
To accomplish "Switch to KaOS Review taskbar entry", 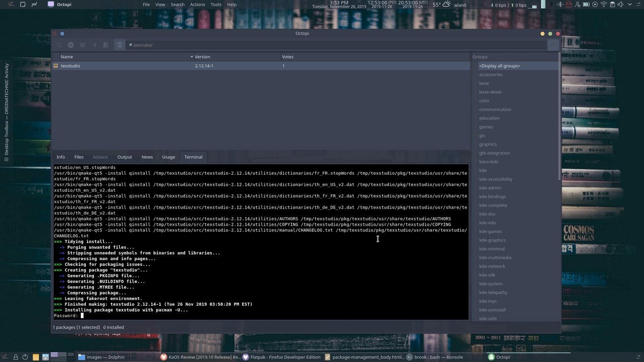I will click(201, 357).
